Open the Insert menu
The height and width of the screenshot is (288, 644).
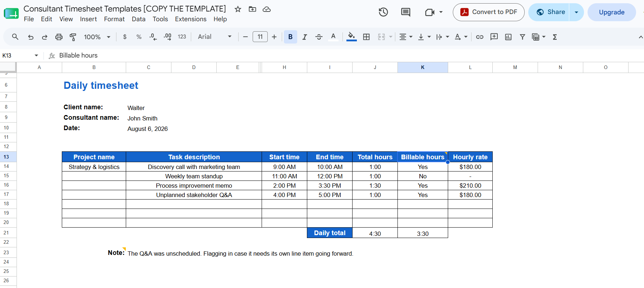pyautogui.click(x=88, y=19)
